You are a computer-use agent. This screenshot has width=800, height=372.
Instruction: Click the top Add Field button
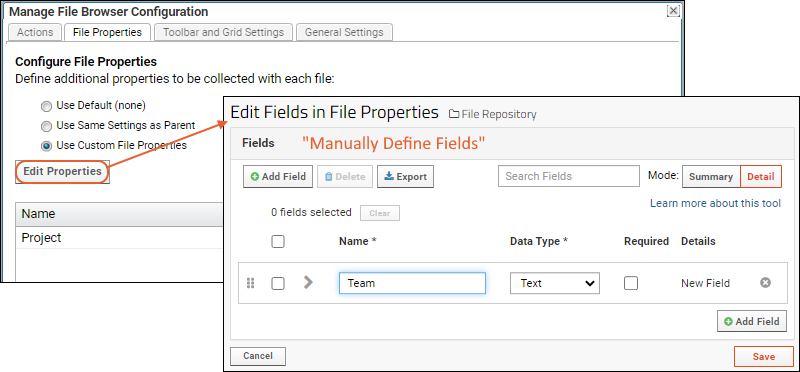[x=278, y=177]
